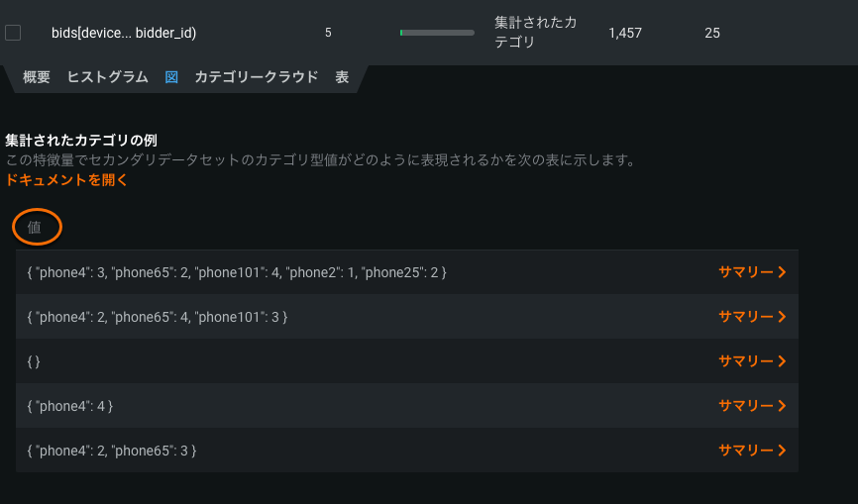Switch to the 表 tab

(x=342, y=77)
